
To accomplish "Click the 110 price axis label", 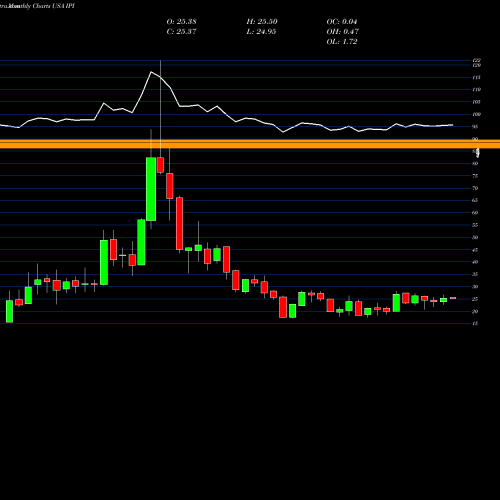I will point(477,90).
